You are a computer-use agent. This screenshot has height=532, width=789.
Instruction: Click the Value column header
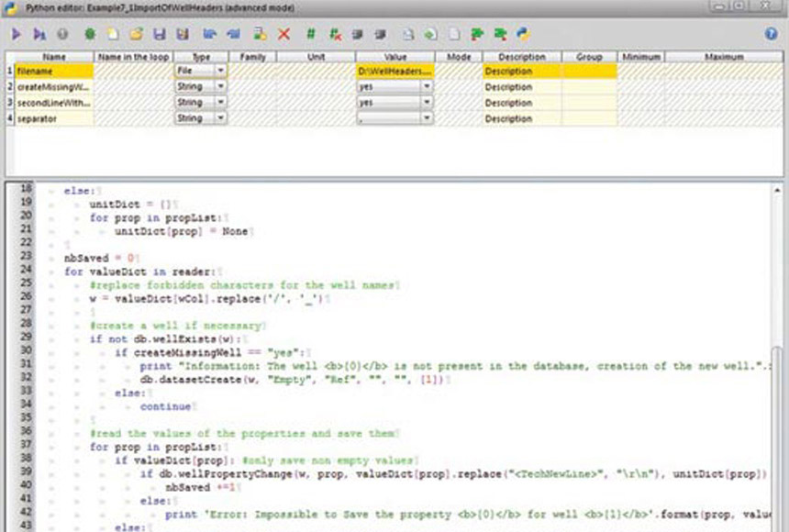[395, 57]
